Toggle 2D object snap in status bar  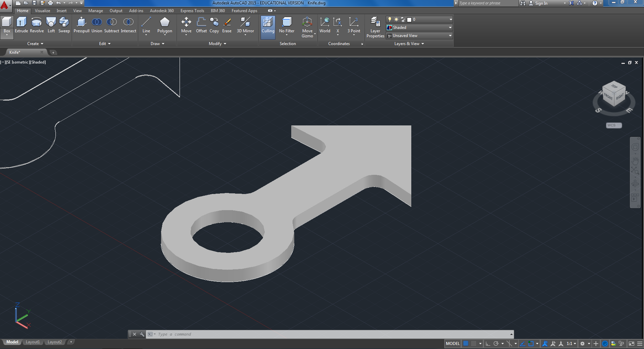531,344
